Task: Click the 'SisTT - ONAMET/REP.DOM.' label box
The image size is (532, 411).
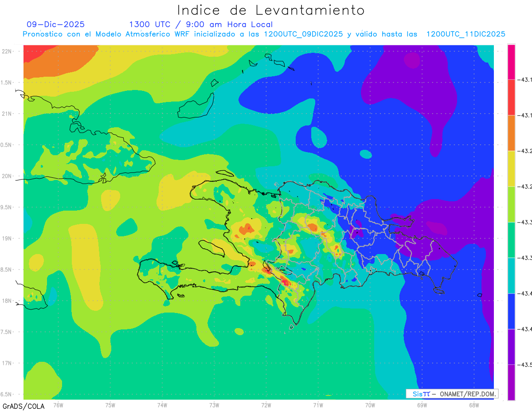Action: [x=452, y=394]
